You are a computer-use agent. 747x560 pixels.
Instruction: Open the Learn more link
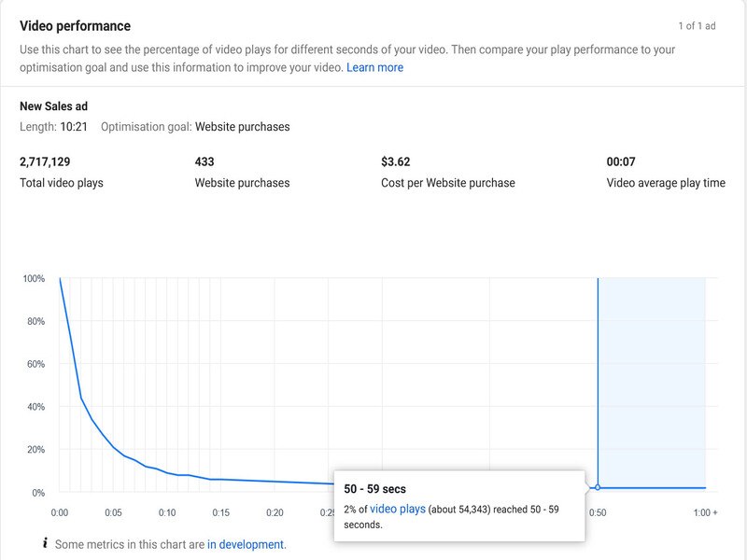tap(376, 67)
